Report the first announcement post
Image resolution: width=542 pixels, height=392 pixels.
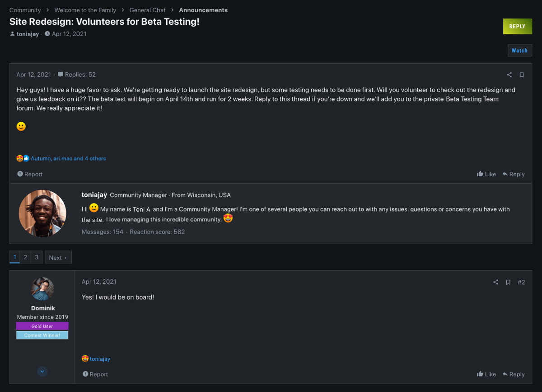(x=30, y=174)
